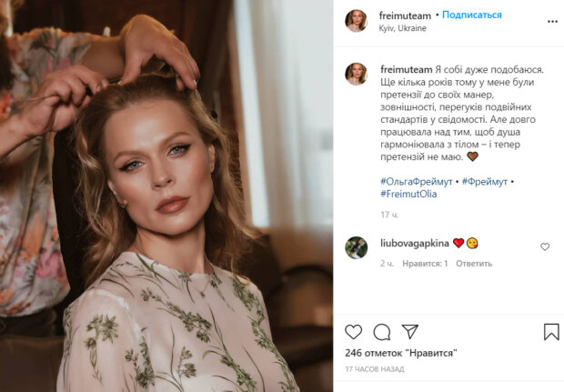Open Kyiv, Ukraine location link
Viewport: 564px width, 392px height.
[x=407, y=28]
